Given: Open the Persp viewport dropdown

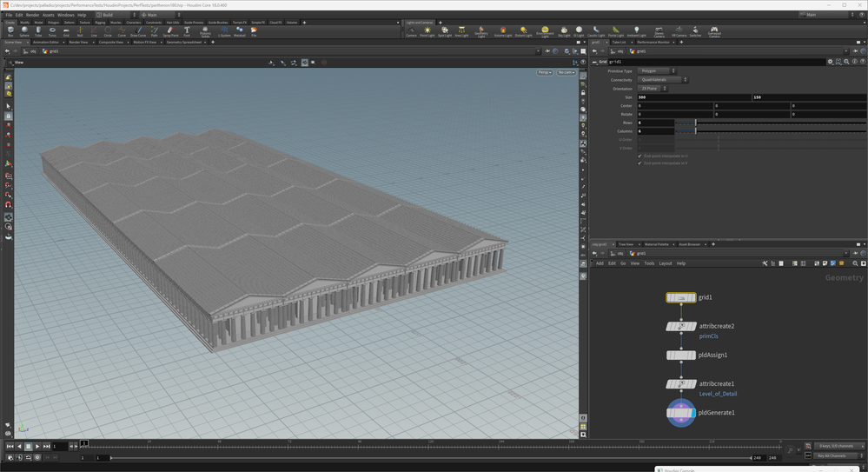Looking at the screenshot, I should coord(544,72).
